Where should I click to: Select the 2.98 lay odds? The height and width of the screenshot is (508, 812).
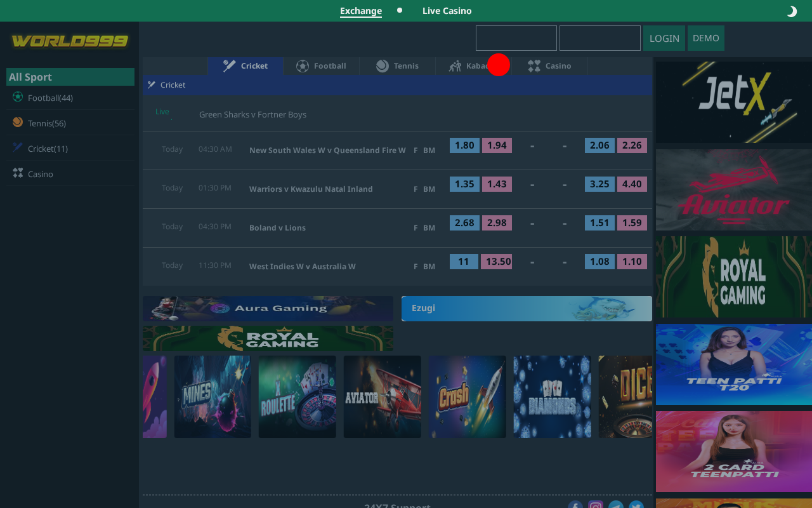pyautogui.click(x=497, y=223)
